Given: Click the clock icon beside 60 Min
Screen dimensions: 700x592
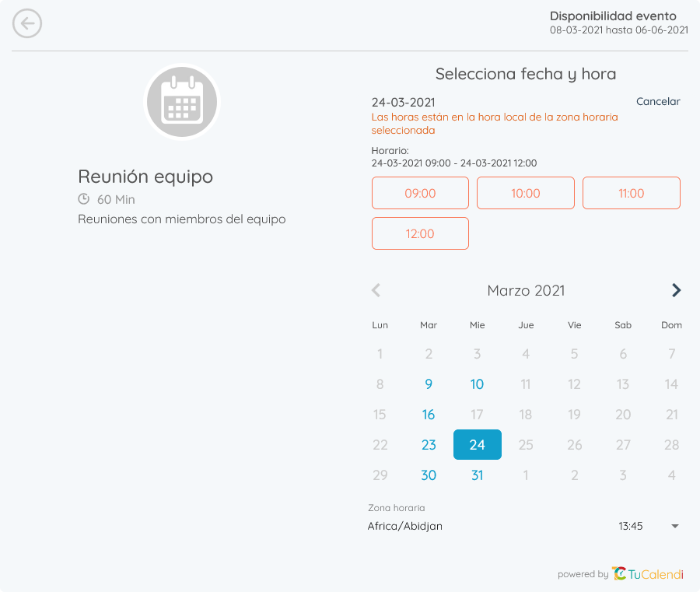Looking at the screenshot, I should (x=84, y=199).
